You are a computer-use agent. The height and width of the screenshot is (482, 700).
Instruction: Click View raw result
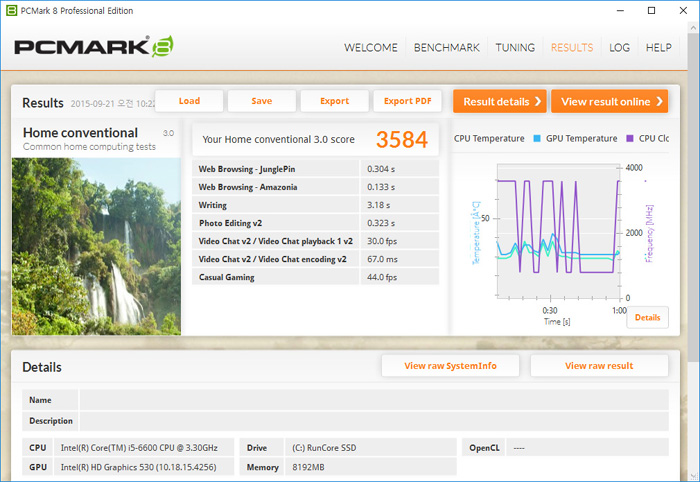599,366
